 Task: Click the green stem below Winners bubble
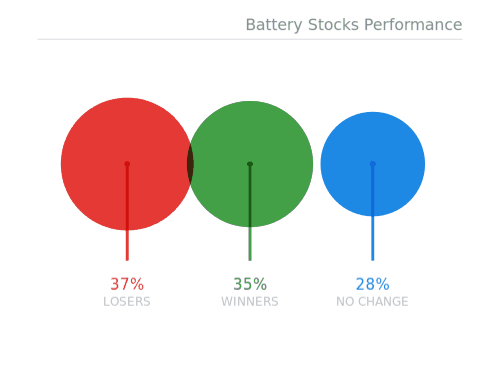250,244
